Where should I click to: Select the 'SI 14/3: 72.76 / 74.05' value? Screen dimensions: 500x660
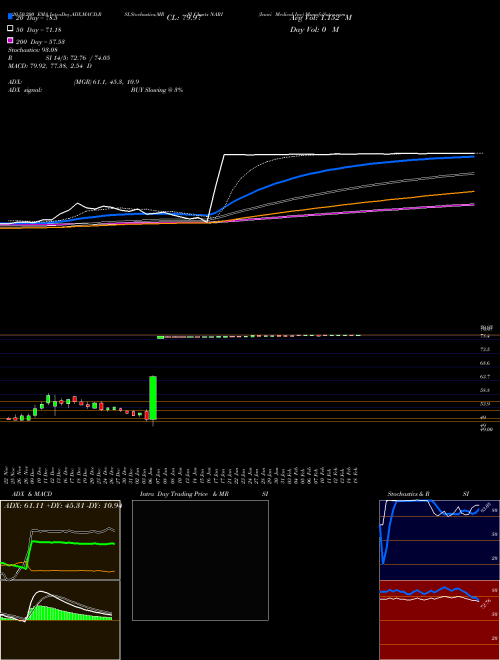point(78,58)
